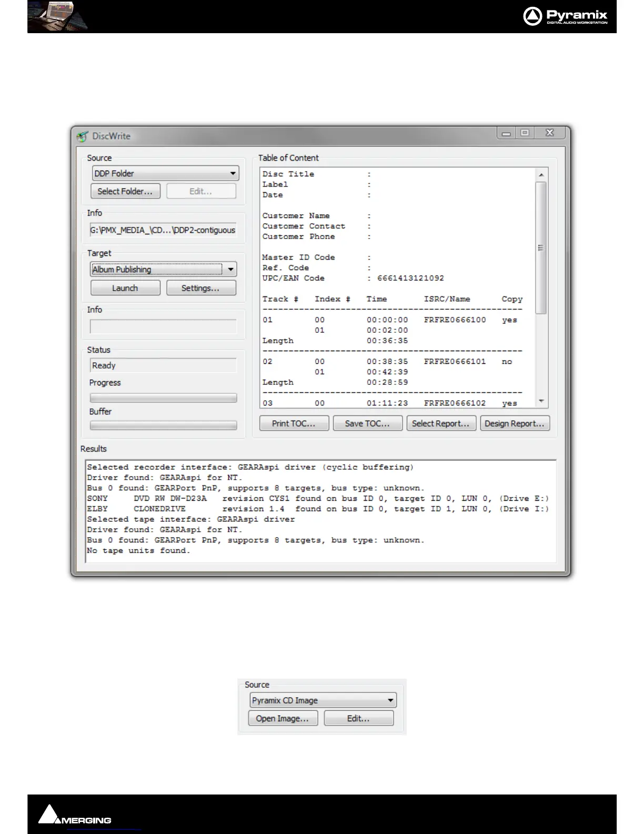Save the table of contents with Save TOC
Image resolution: width=644 pixels, height=834 pixels.
coord(367,423)
